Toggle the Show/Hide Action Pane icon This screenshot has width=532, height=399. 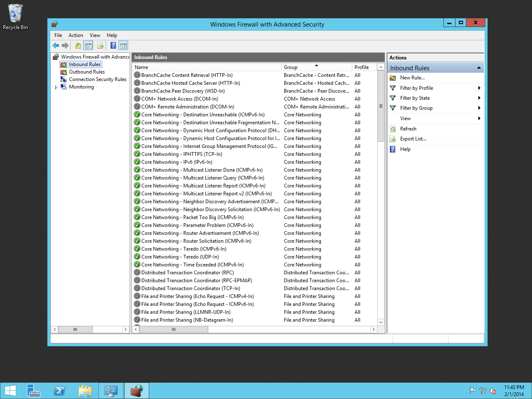click(123, 45)
